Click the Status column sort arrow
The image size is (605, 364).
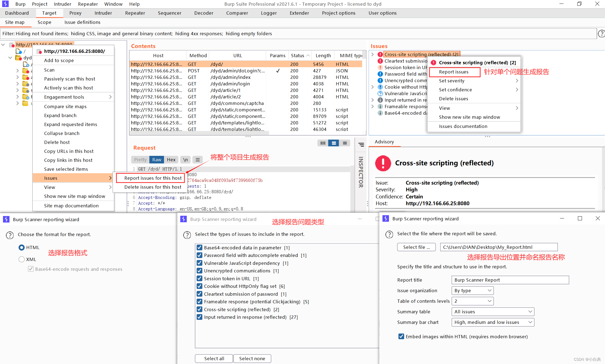tap(308, 55)
